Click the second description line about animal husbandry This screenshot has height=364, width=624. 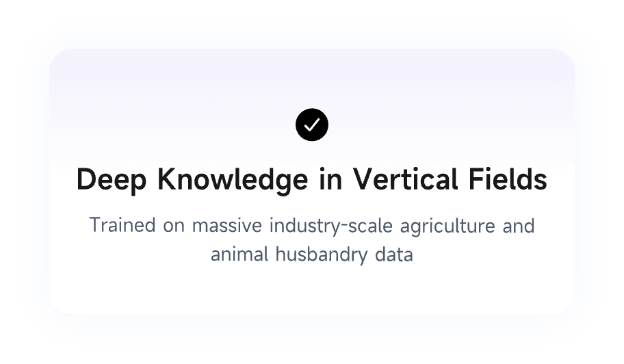(312, 256)
